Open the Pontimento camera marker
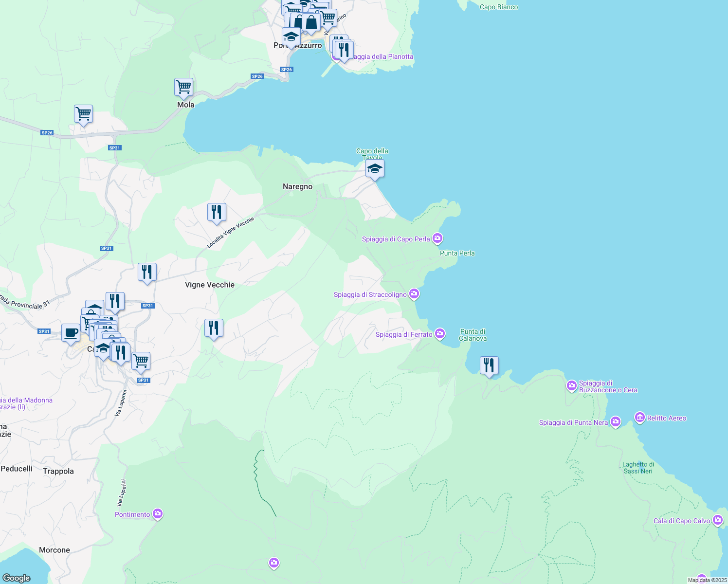Screen dimensions: 728x584 [x=157, y=514]
